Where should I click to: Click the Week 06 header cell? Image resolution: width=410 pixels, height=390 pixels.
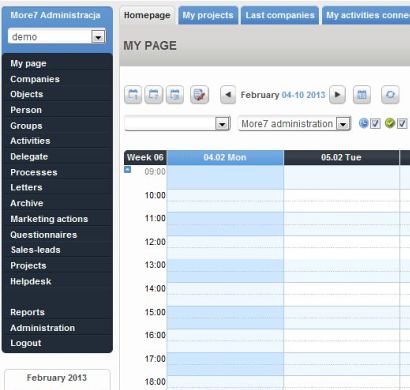pyautogui.click(x=145, y=157)
